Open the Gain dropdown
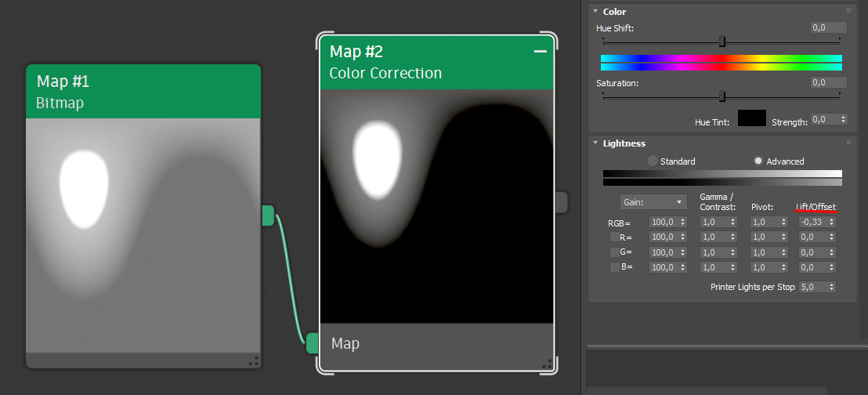Screen dimensions: 868x395 click(x=653, y=202)
